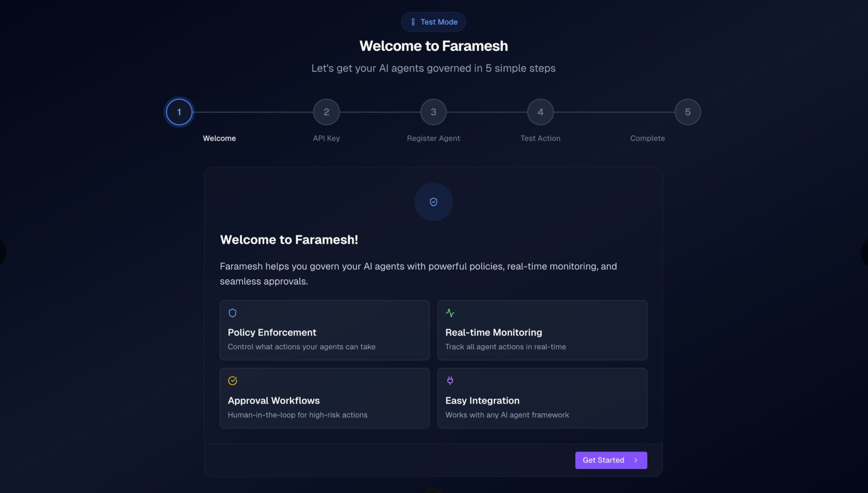Click step 4 Test Action circle
Screen dimensions: 868x493
click(x=540, y=112)
